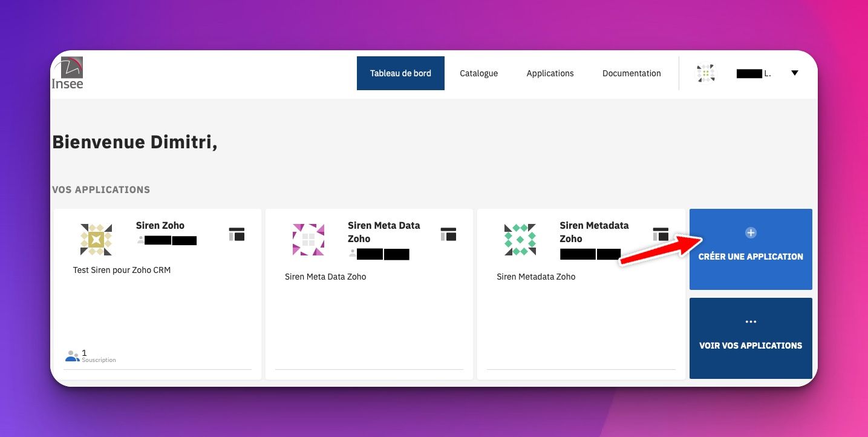This screenshot has width=868, height=437.
Task: Expand the user account dropdown arrow
Action: click(x=795, y=73)
